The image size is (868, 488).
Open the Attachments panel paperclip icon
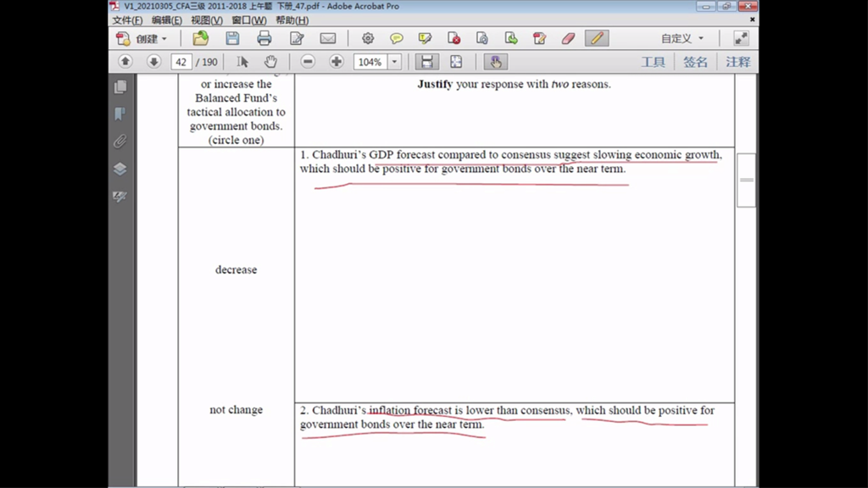(120, 141)
